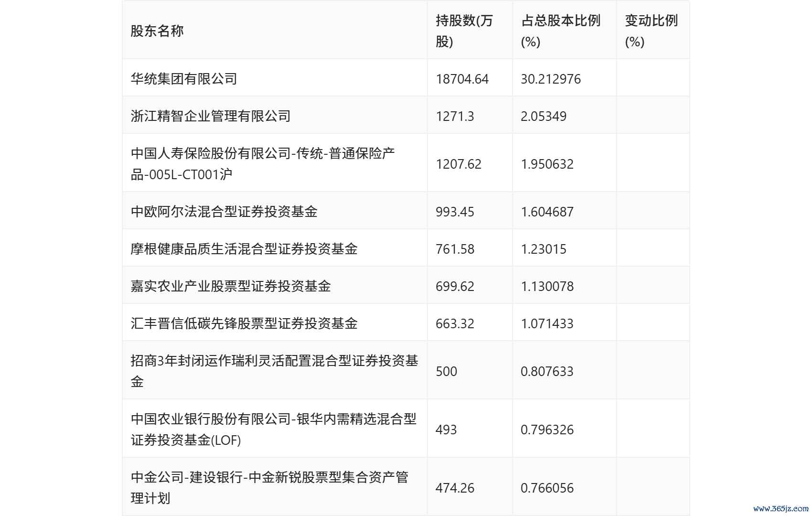The image size is (812, 516).
Task: Select 摩根健康品质生活混合型证券投资基金
Action: pyautogui.click(x=244, y=249)
